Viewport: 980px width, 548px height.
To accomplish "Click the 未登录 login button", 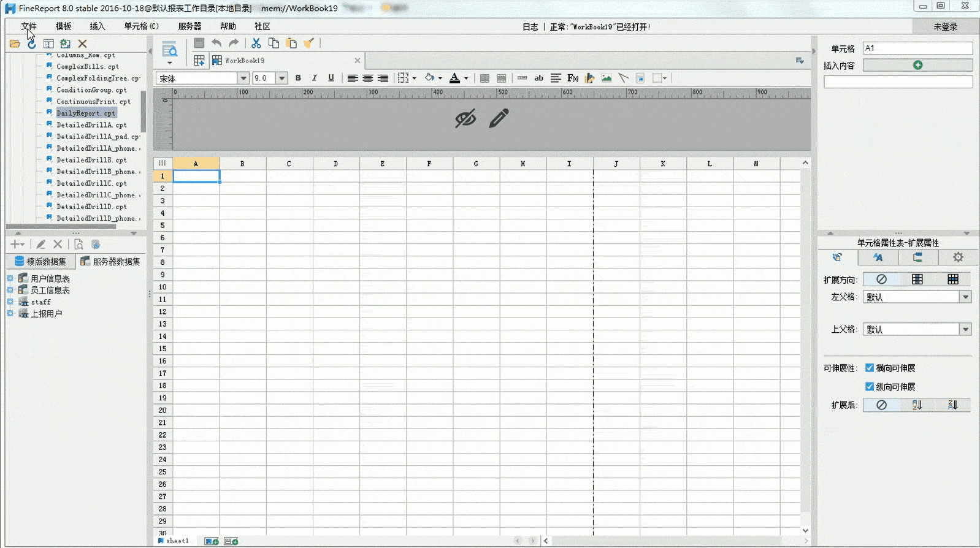I will [x=945, y=27].
